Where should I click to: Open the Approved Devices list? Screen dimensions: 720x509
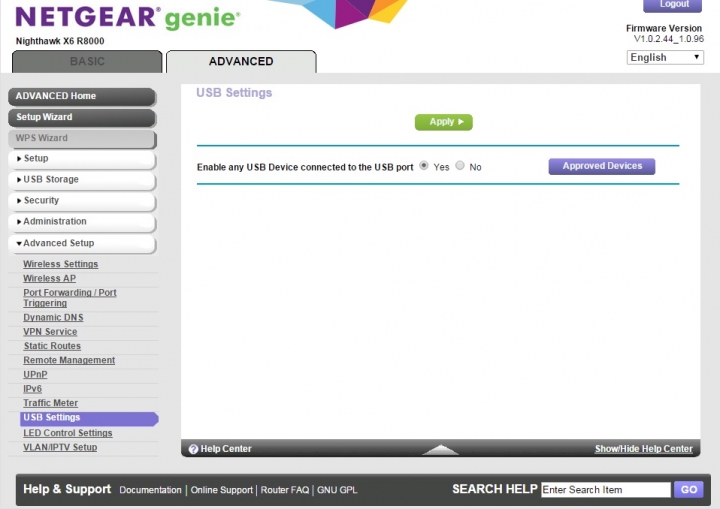tap(602, 166)
